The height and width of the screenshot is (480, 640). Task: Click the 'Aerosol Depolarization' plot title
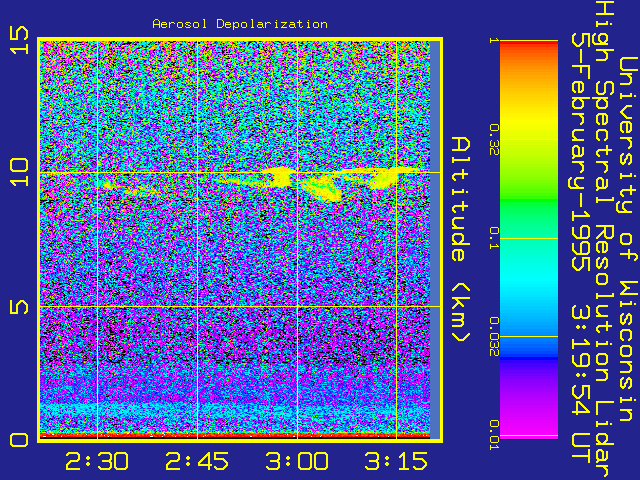click(240, 24)
